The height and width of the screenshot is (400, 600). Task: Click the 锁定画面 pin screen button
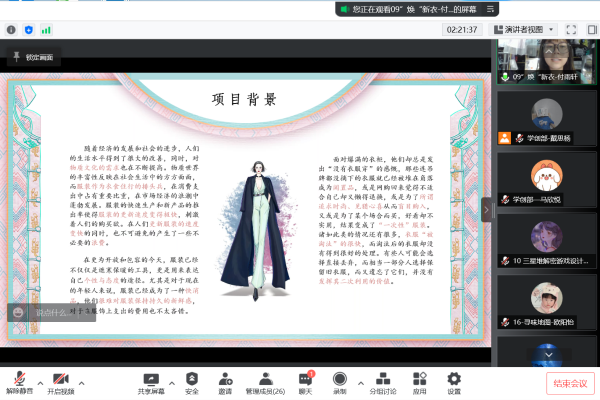(x=37, y=58)
